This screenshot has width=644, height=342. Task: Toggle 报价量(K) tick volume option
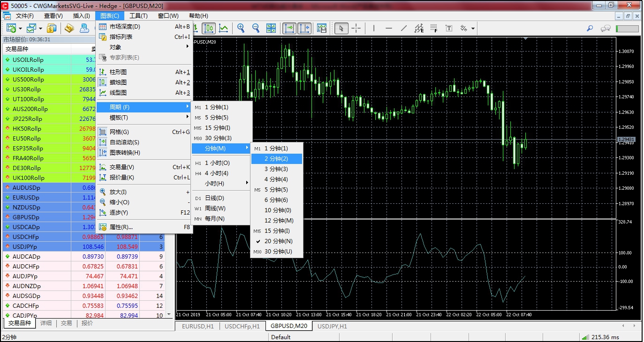(x=144, y=178)
